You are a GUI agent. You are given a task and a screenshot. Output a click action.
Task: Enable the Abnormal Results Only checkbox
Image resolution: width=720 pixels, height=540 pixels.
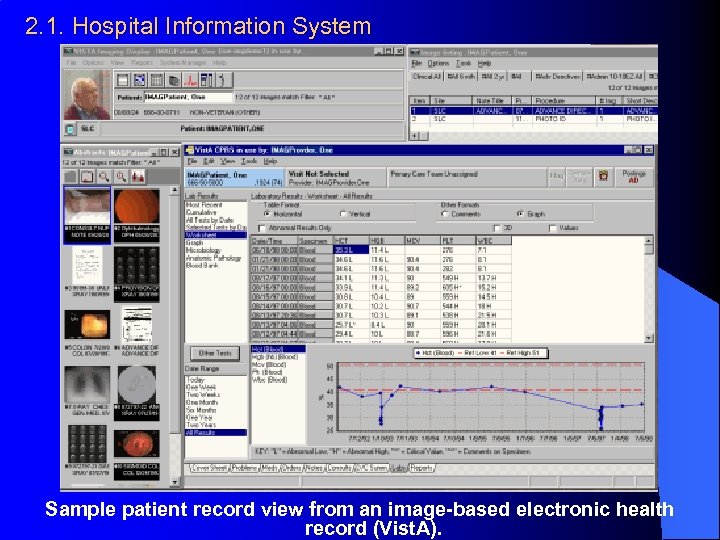pos(262,228)
